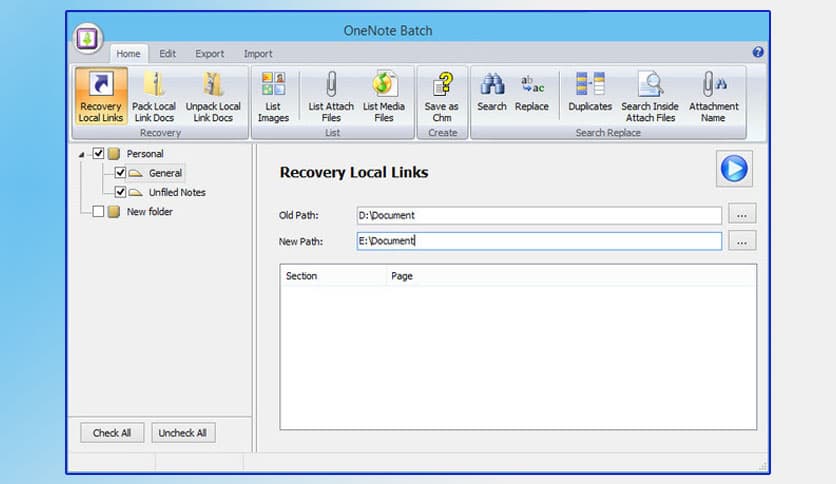This screenshot has width=836, height=484.
Task: Open the Search binoculars tool
Action: 492,92
